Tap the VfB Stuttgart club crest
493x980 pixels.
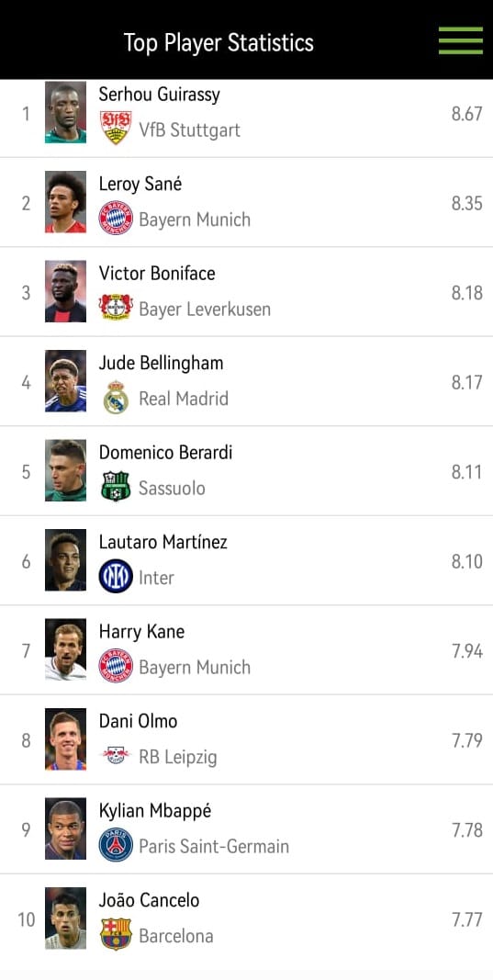pyautogui.click(x=116, y=128)
